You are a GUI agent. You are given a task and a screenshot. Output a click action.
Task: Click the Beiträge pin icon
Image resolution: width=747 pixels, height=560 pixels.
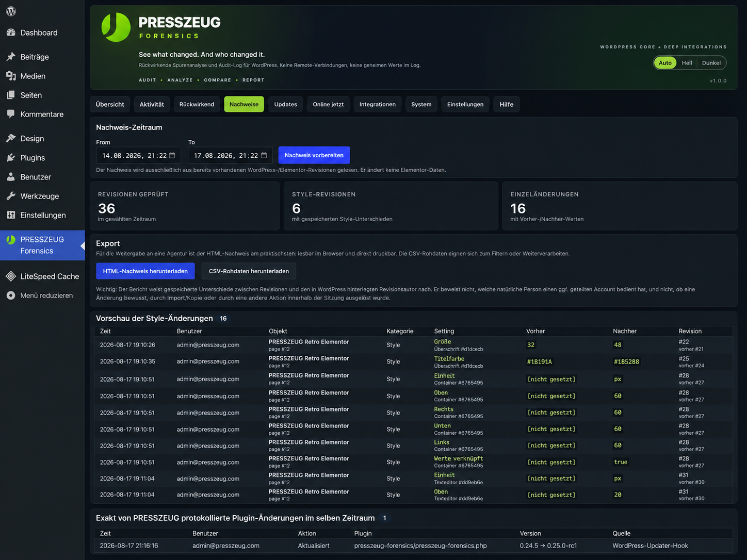pyautogui.click(x=11, y=57)
